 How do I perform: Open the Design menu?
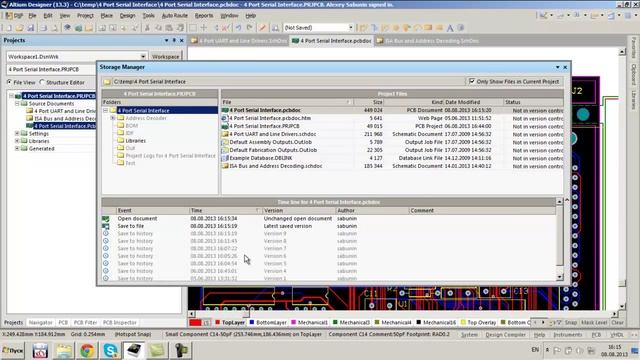point(127,16)
